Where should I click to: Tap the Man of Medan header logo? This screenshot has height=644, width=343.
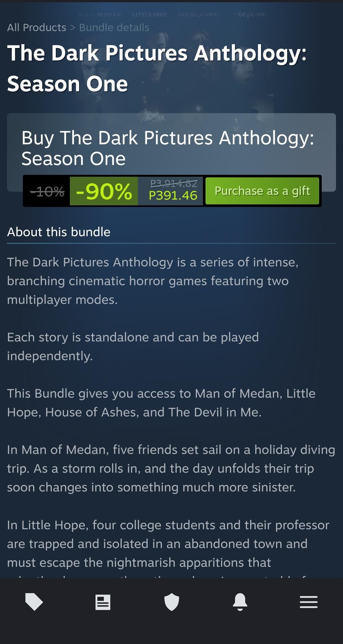point(100,15)
